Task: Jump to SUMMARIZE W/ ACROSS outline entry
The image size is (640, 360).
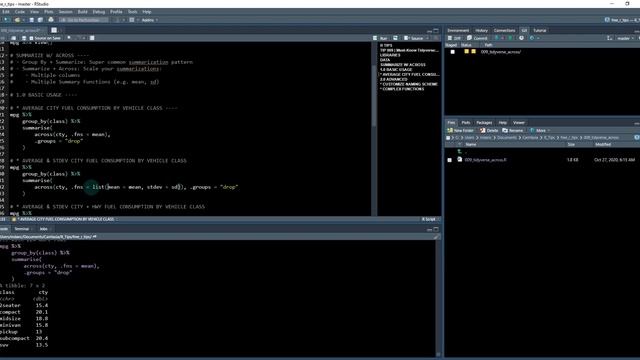Action: tap(402, 64)
